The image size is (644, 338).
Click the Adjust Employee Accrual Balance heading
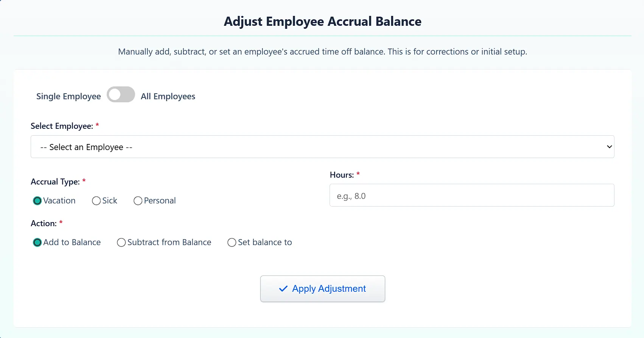322,22
